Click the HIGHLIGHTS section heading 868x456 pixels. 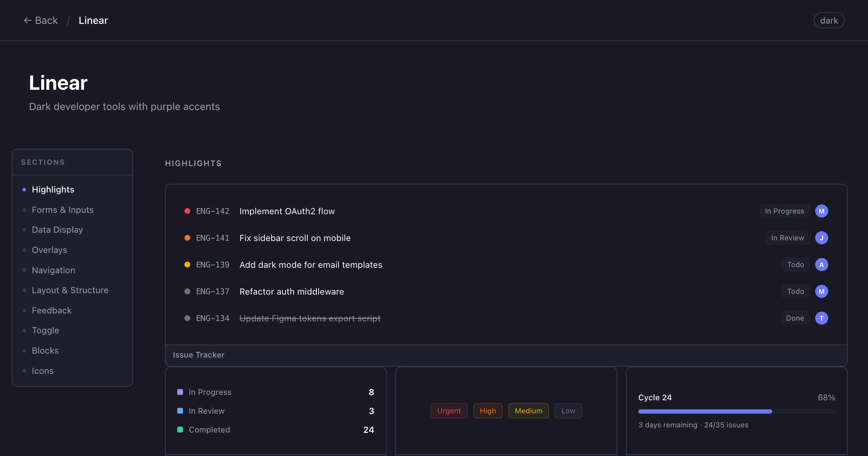193,164
